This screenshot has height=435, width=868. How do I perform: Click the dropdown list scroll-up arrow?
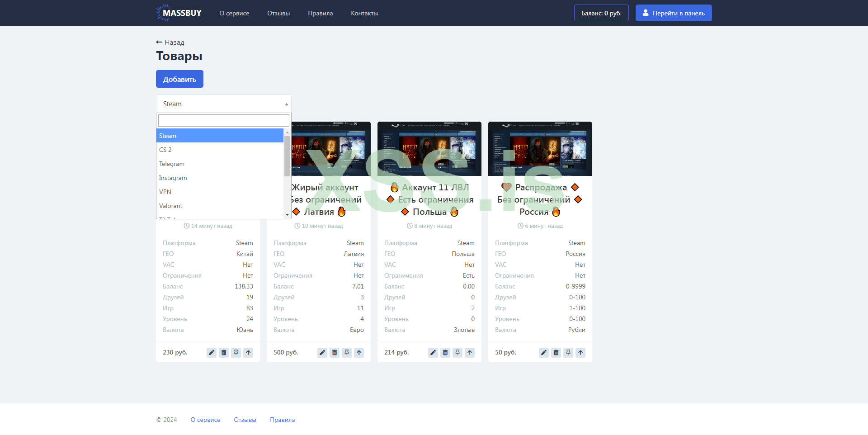[287, 132]
